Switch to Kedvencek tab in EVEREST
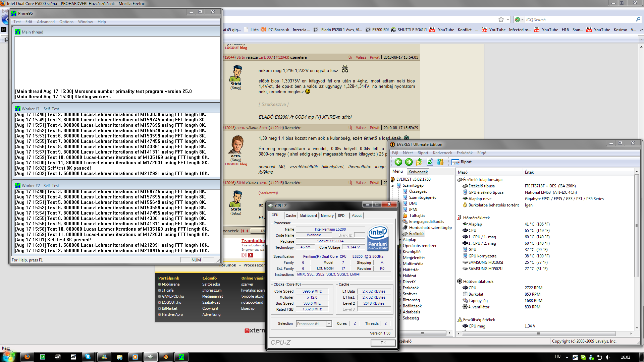The width and height of the screenshot is (644, 362). [x=418, y=172]
